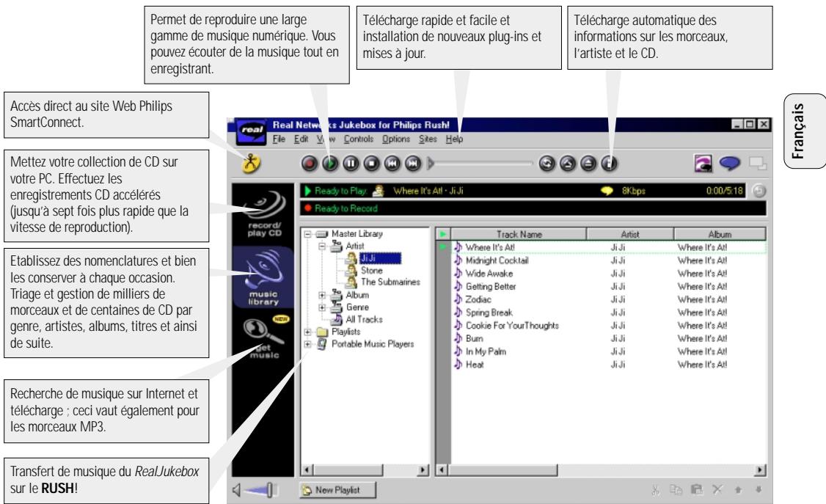
Task: Click the blue speech bubble message icon
Action: [x=730, y=164]
